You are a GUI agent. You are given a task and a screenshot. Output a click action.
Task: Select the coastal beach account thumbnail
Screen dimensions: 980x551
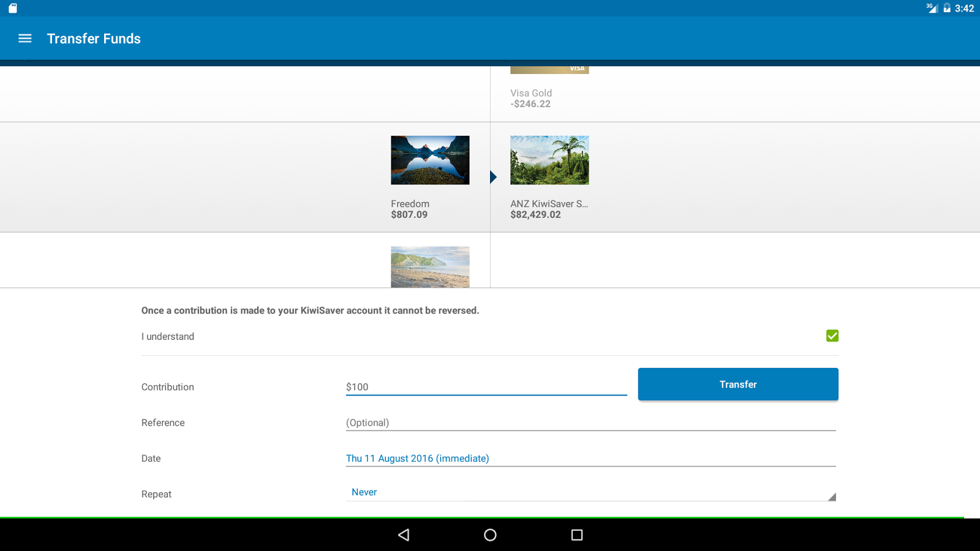[x=430, y=267]
